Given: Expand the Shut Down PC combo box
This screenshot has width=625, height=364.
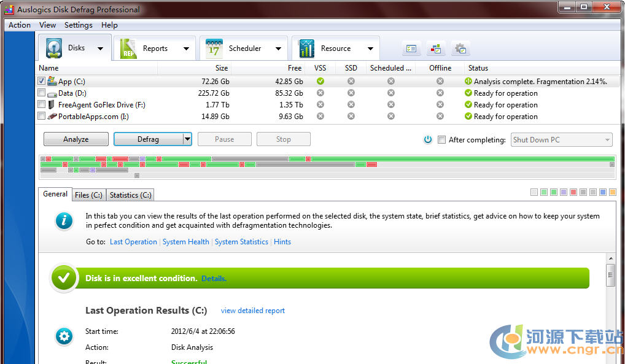Looking at the screenshot, I should [607, 140].
